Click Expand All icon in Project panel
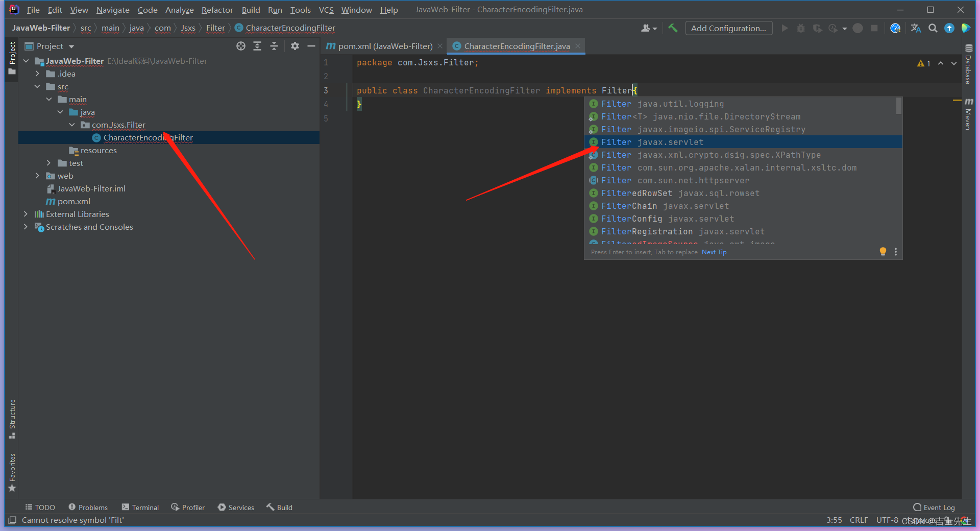 (257, 46)
